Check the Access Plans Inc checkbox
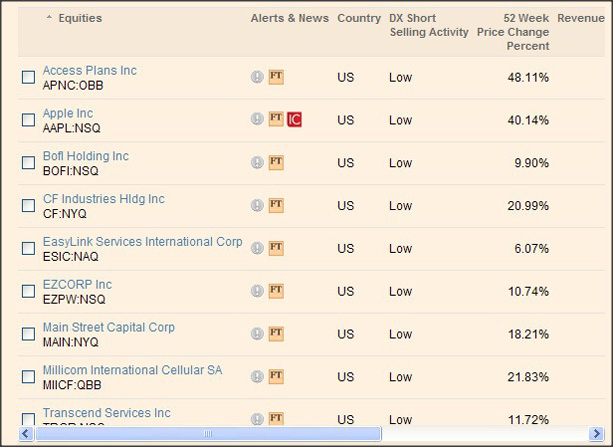 click(28, 77)
